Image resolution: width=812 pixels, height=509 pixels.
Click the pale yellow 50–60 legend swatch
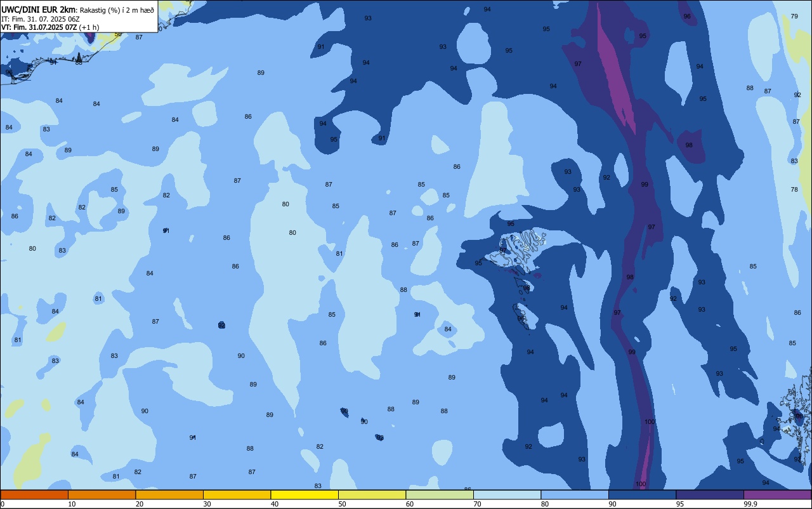(372, 494)
